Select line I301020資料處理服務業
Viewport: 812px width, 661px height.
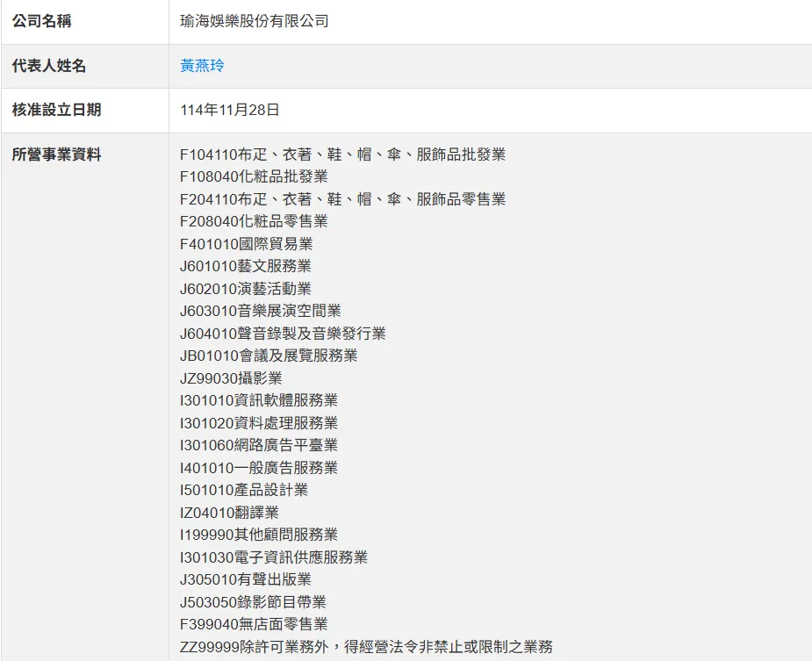point(259,423)
